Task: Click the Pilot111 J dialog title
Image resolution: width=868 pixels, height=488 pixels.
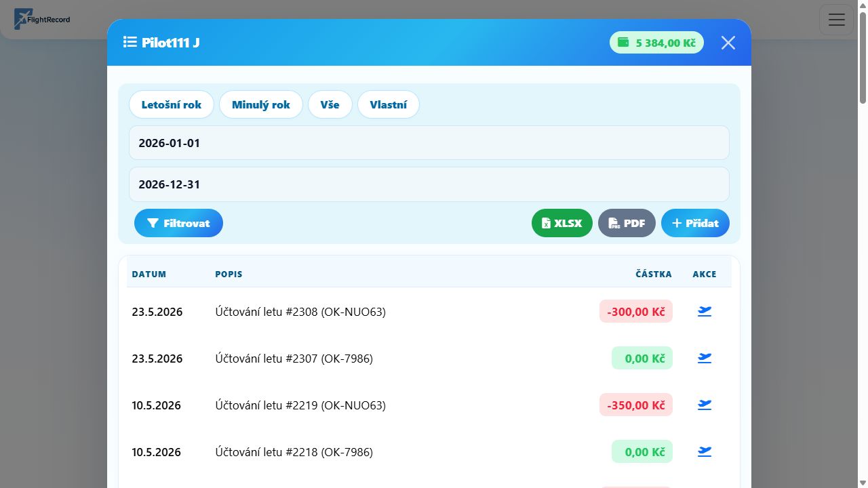Action: [171, 43]
